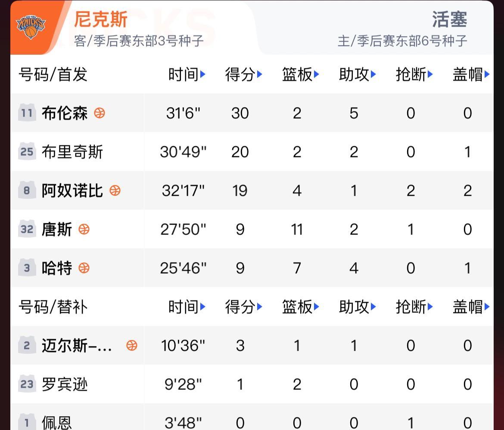Tap 客/季后赛东部3号种子 subtitle

(139, 41)
